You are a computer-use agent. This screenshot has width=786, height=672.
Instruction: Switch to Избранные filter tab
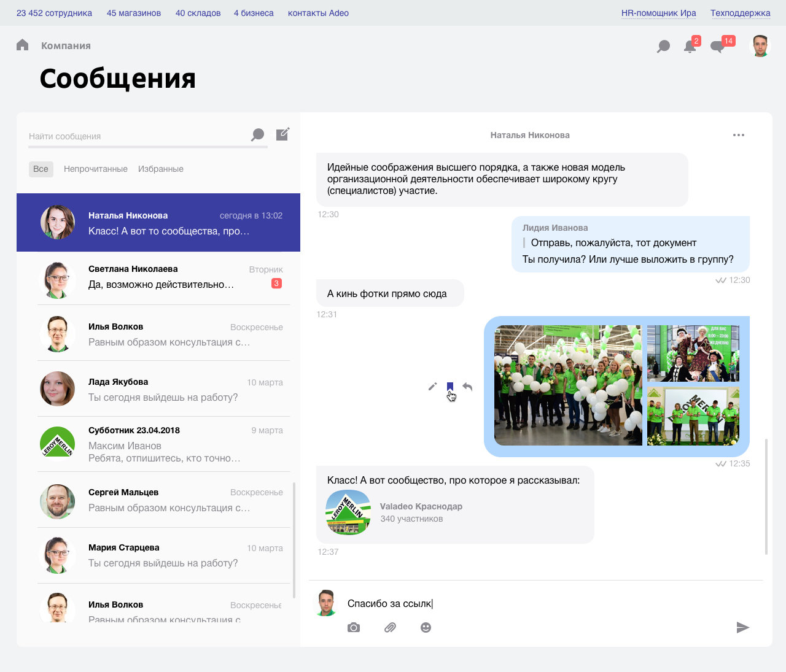(161, 169)
